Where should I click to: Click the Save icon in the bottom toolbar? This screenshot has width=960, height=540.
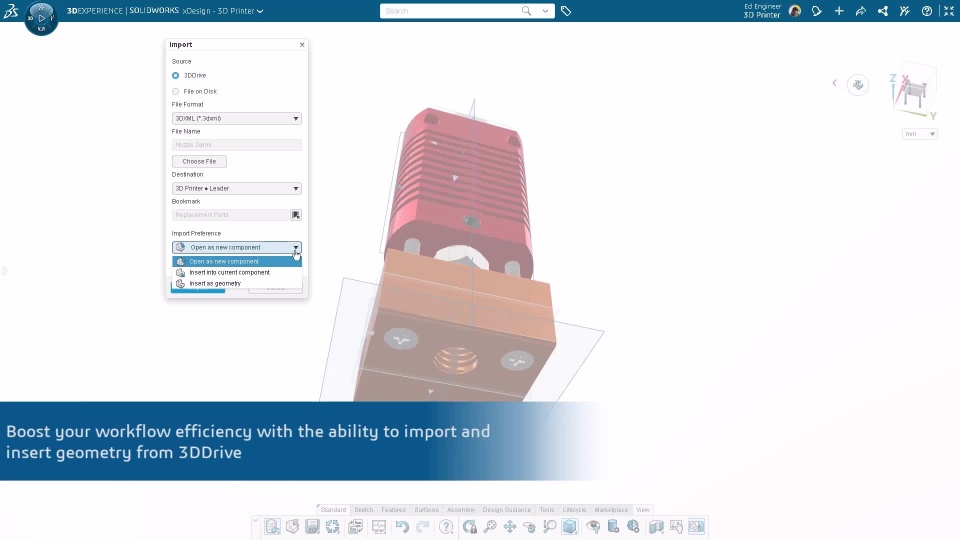(312, 527)
